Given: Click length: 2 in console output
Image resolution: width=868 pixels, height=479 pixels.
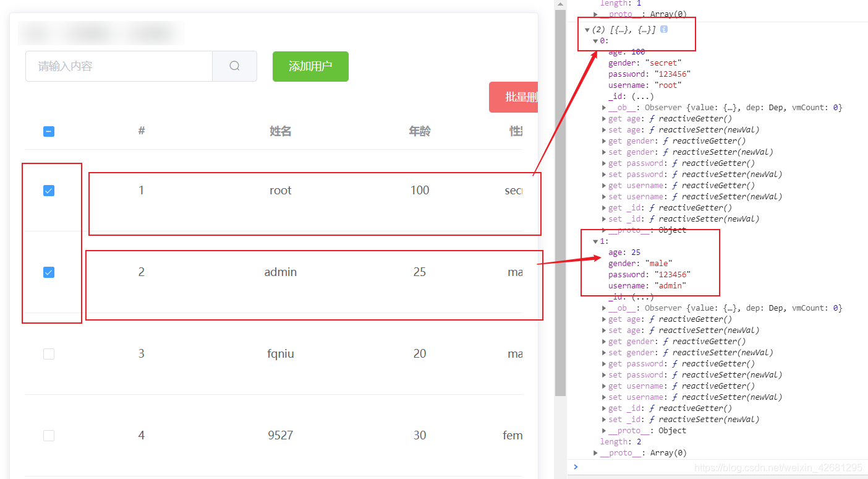Looking at the screenshot, I should tap(621, 442).
